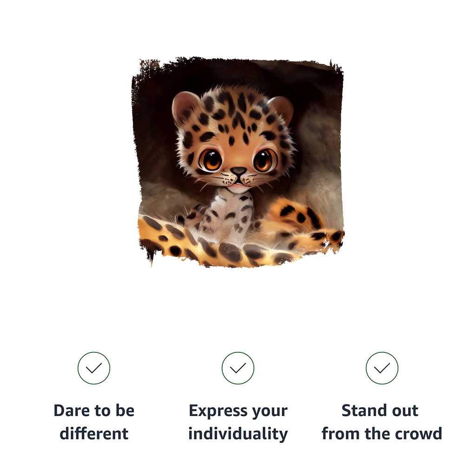Click the word "different"
476x476 pixels.
(94, 434)
